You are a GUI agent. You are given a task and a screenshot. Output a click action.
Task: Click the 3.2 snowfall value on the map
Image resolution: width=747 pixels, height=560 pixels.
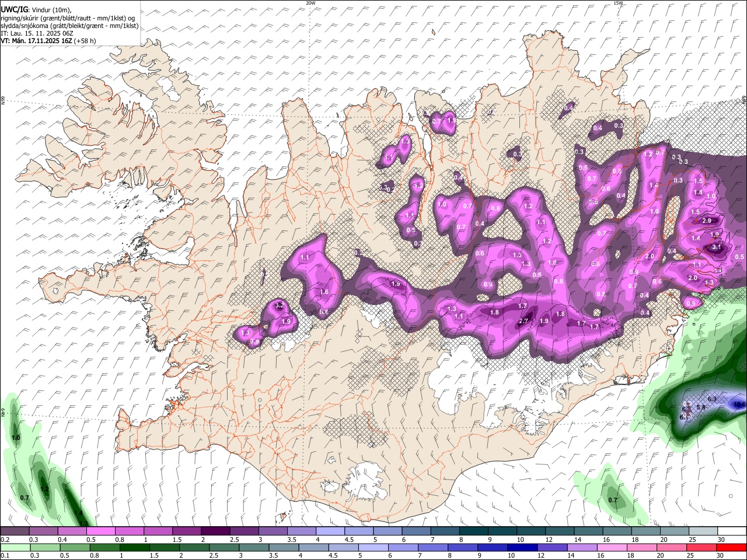click(279, 306)
